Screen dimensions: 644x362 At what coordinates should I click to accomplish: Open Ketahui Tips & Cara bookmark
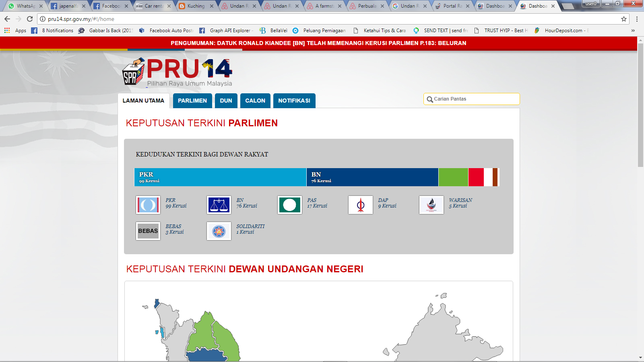pyautogui.click(x=380, y=31)
